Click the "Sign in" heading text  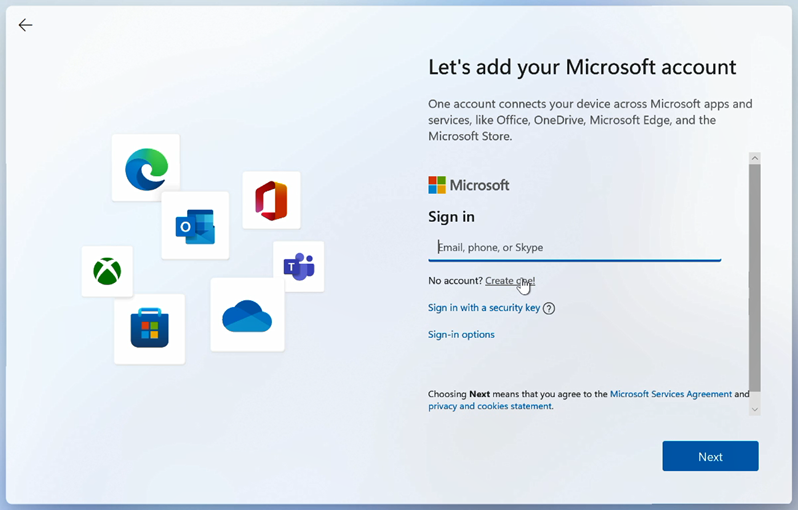(x=451, y=217)
